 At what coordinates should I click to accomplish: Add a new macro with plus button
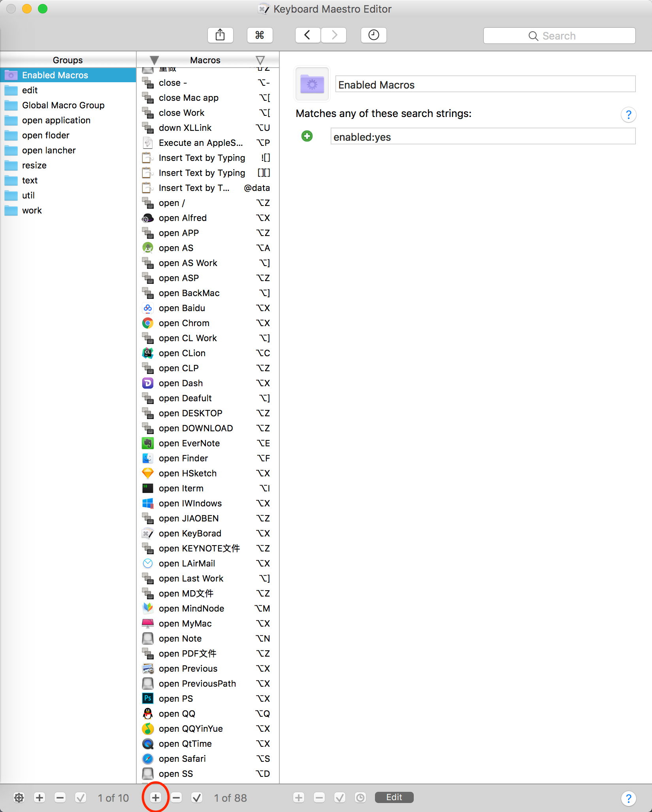[156, 798]
